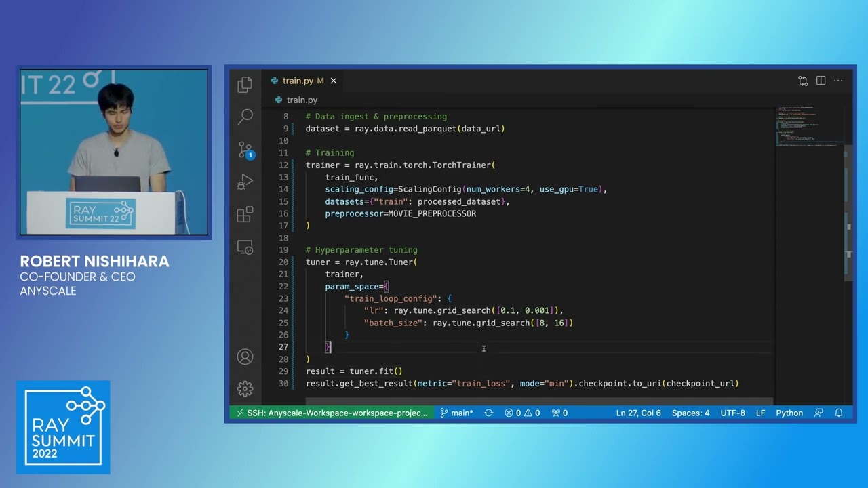
Task: Click on "# Data ingest & preprocessing" comment
Action: tap(376, 117)
